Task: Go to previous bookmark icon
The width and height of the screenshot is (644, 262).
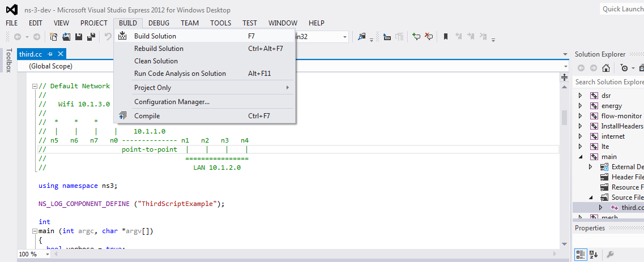Action: (459, 37)
